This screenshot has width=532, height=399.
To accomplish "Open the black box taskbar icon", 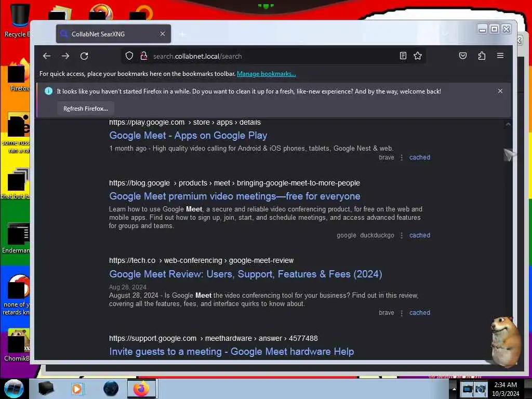I will tap(46, 389).
